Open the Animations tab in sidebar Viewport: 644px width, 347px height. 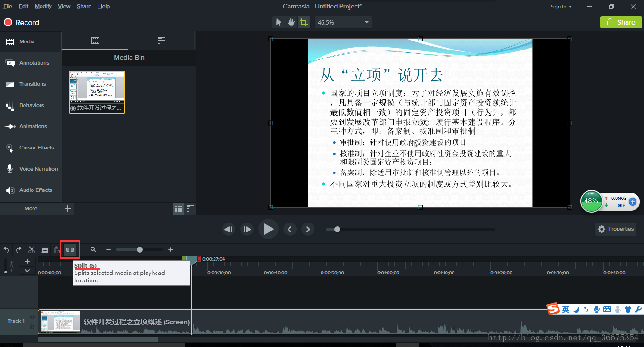point(31,126)
